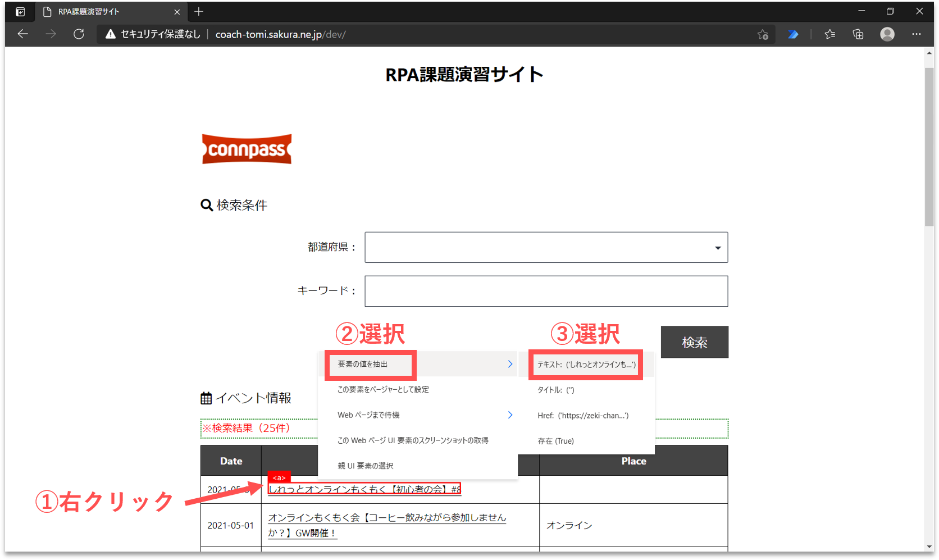The image size is (939, 560).
Task: Click the browser back arrow
Action: 22,34
